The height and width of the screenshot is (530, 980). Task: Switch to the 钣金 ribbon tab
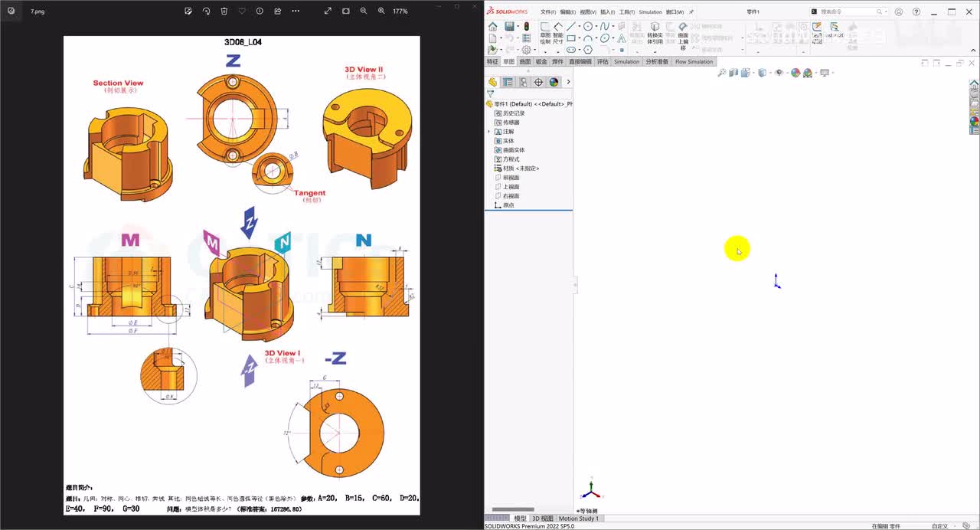541,61
